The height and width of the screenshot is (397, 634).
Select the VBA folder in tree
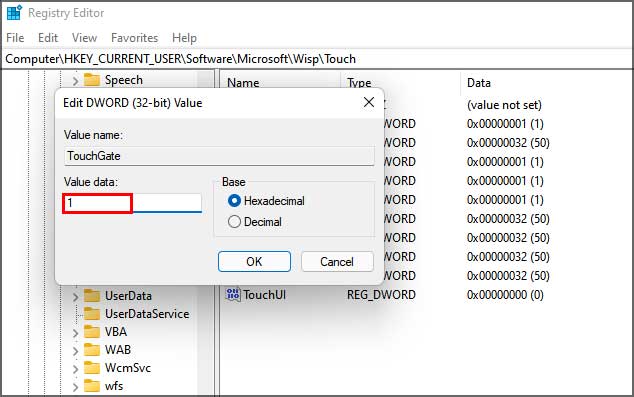pyautogui.click(x=116, y=332)
